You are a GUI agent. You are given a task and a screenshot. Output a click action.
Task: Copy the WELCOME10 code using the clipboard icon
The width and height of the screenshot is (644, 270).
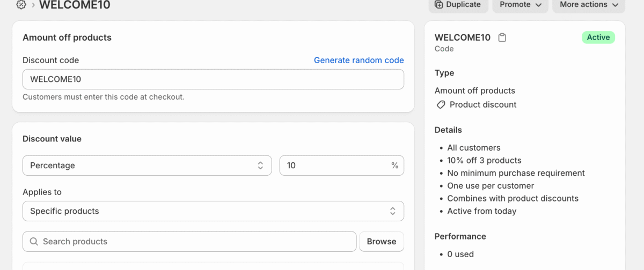click(x=502, y=37)
